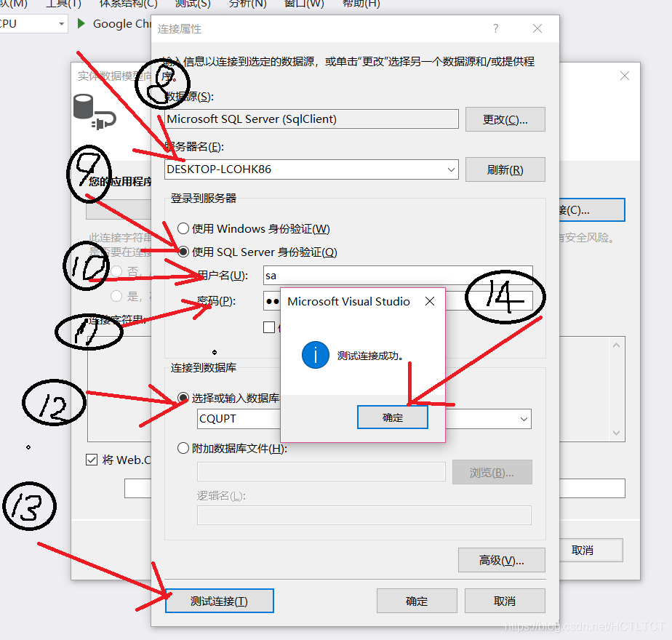This screenshot has height=640, width=672.
Task: Click scroll down arrow in wizard connection string box
Action: click(x=616, y=433)
